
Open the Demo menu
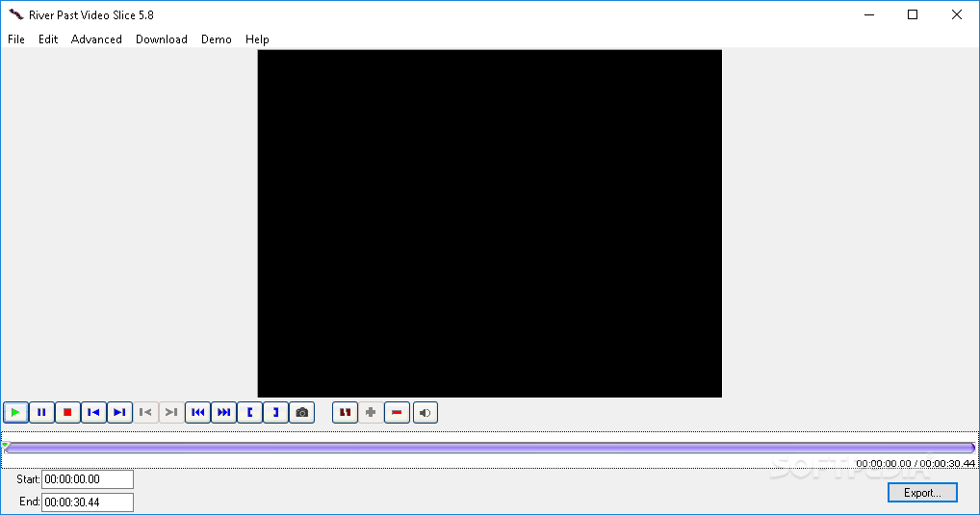(x=217, y=39)
